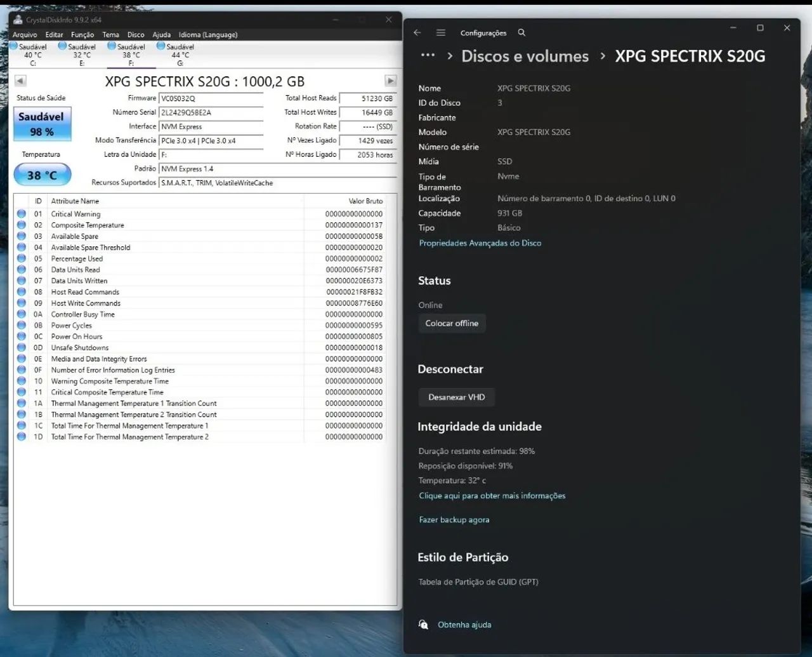This screenshot has height=657, width=812.
Task: Click the 'Attribute Name' column header
Action: (x=176, y=201)
